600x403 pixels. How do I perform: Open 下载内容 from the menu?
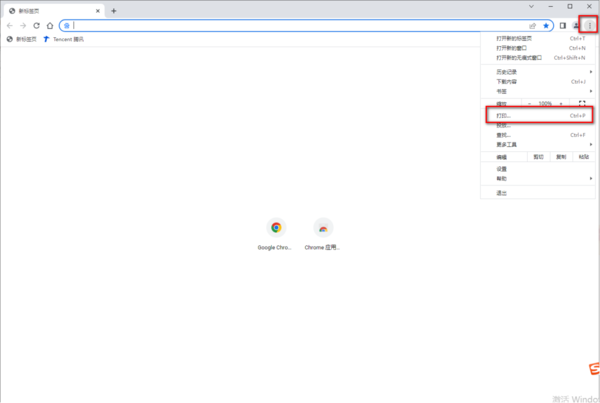point(538,82)
